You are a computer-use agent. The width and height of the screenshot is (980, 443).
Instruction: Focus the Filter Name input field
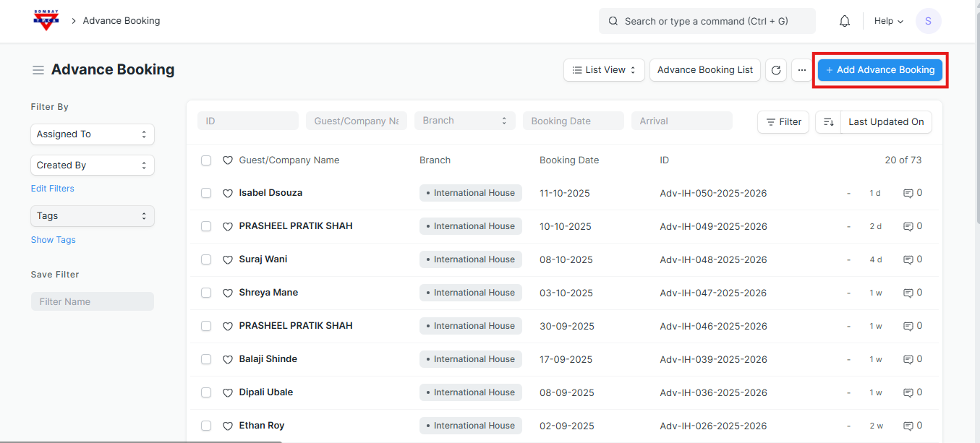(93, 301)
